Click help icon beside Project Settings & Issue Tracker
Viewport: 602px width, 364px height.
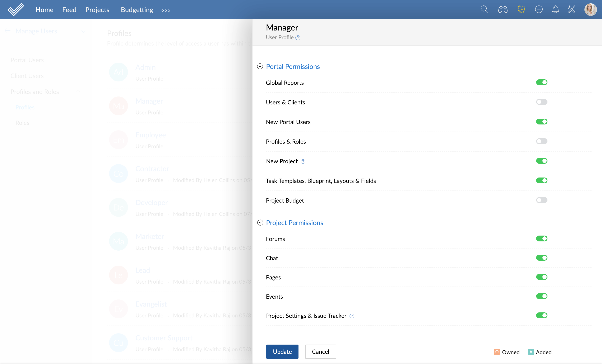coord(352,316)
